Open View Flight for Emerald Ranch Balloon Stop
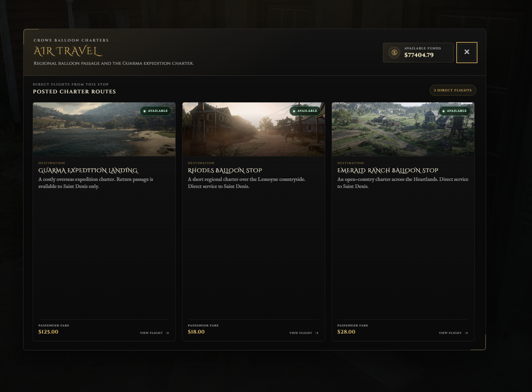532x392 pixels. 454,333
